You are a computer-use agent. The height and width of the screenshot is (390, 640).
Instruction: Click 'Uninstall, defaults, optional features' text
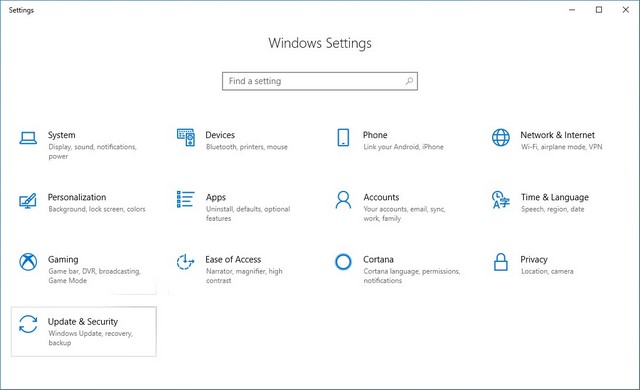coord(248,214)
